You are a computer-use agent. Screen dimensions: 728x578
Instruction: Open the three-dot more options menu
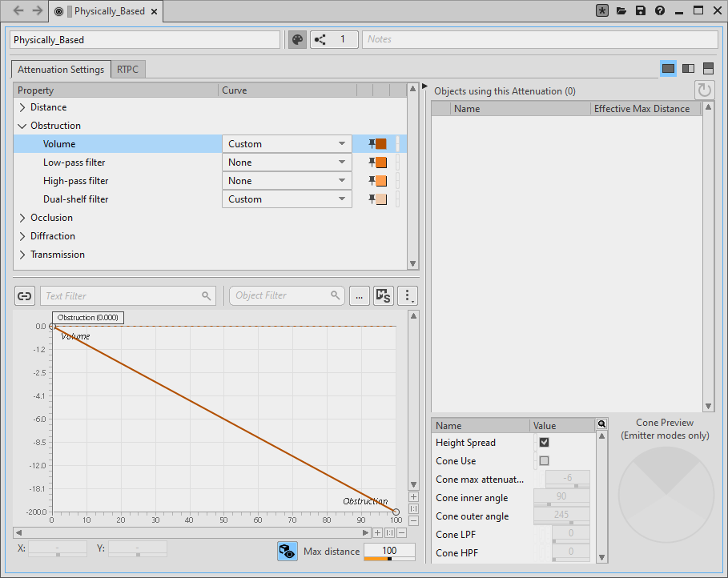click(x=408, y=295)
